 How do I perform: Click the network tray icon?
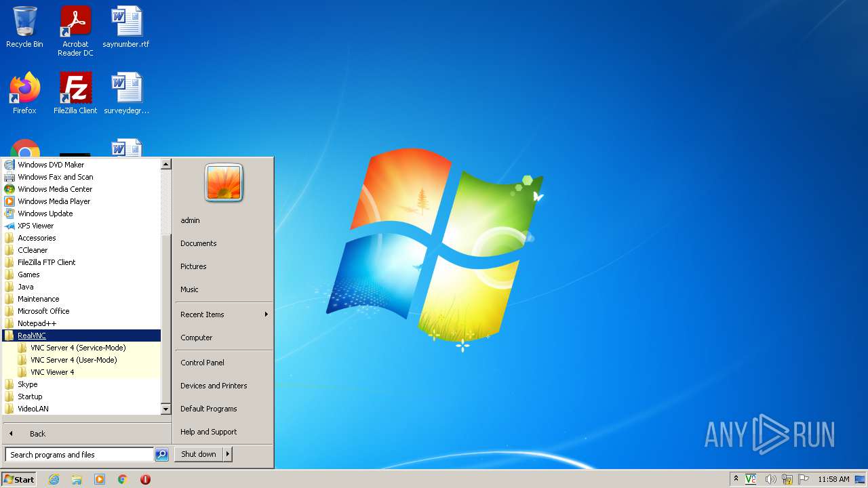pos(787,479)
